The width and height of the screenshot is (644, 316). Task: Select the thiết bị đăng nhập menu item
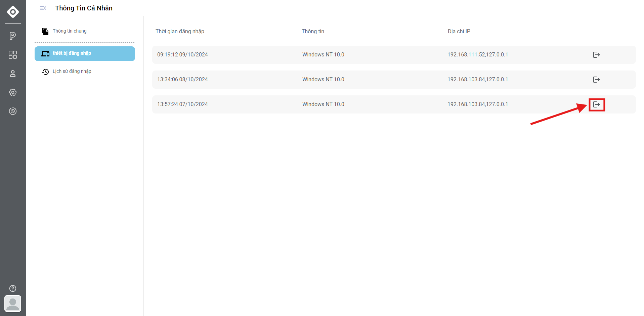(85, 54)
